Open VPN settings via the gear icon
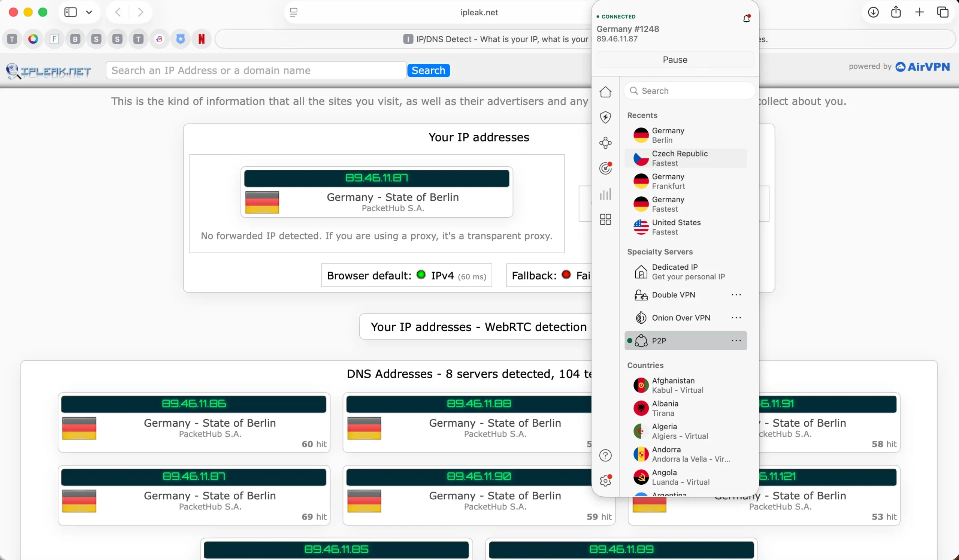 tap(605, 481)
